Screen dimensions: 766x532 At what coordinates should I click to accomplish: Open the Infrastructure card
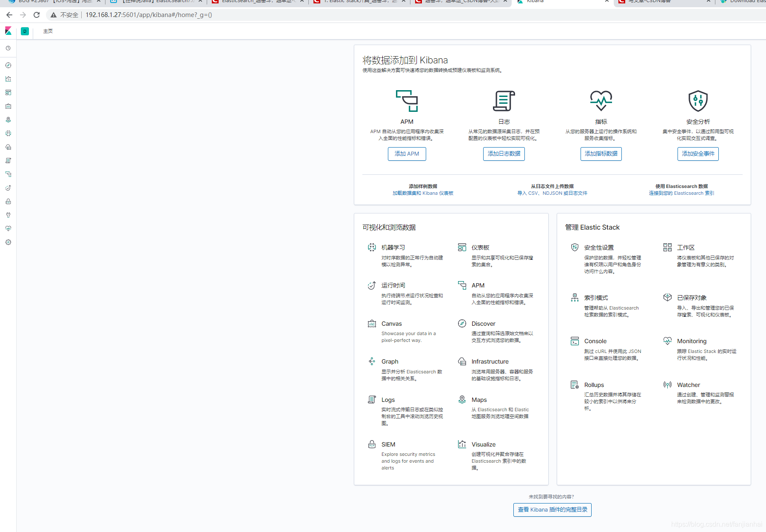click(497, 369)
